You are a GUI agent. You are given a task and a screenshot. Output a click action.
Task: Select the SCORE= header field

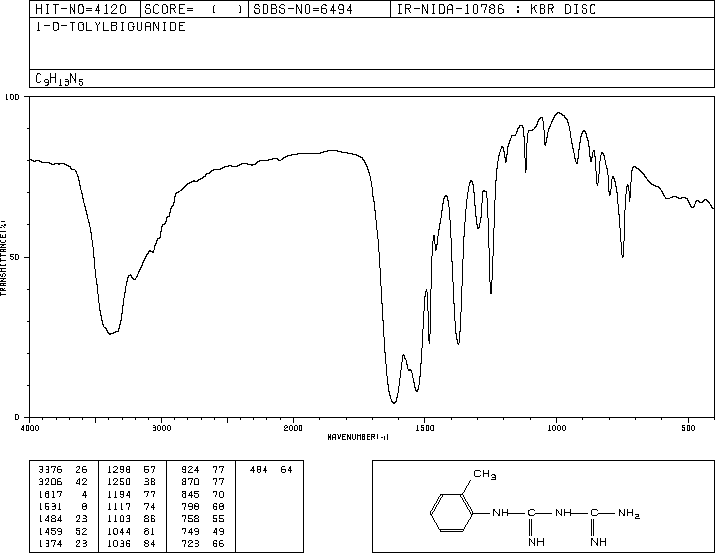pyautogui.click(x=194, y=9)
